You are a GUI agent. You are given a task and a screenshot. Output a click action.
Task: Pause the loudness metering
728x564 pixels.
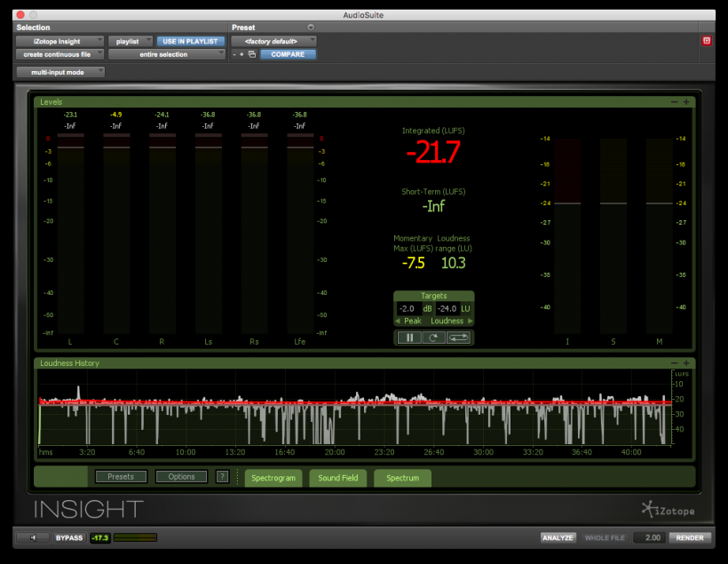(410, 338)
